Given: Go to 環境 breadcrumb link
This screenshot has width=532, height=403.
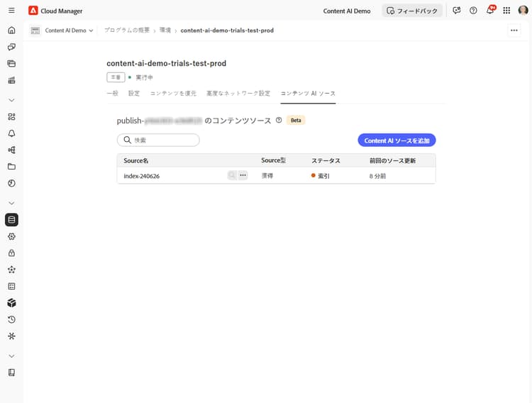Looking at the screenshot, I should 165,31.
